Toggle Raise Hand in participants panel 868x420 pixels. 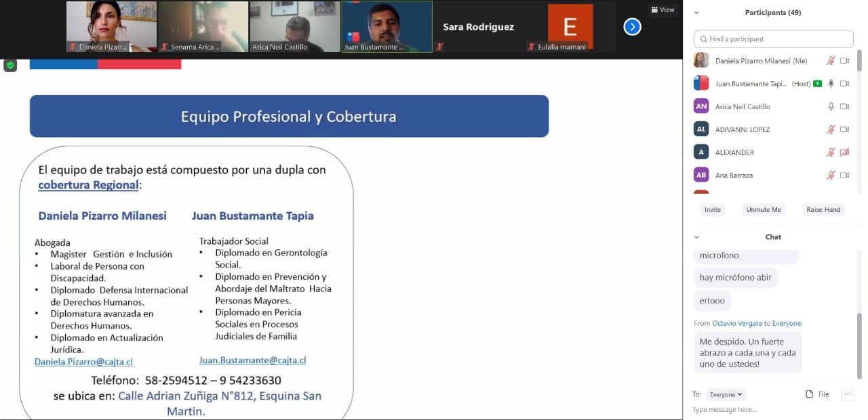(x=823, y=210)
